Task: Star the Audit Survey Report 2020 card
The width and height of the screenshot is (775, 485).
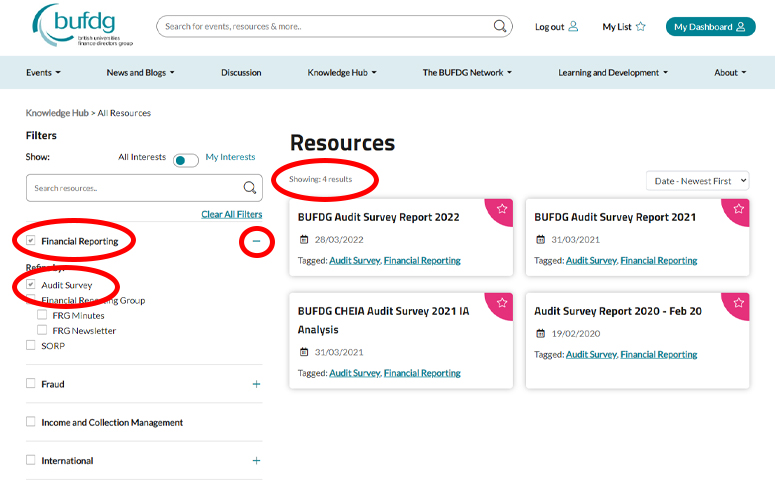Action: tap(738, 303)
